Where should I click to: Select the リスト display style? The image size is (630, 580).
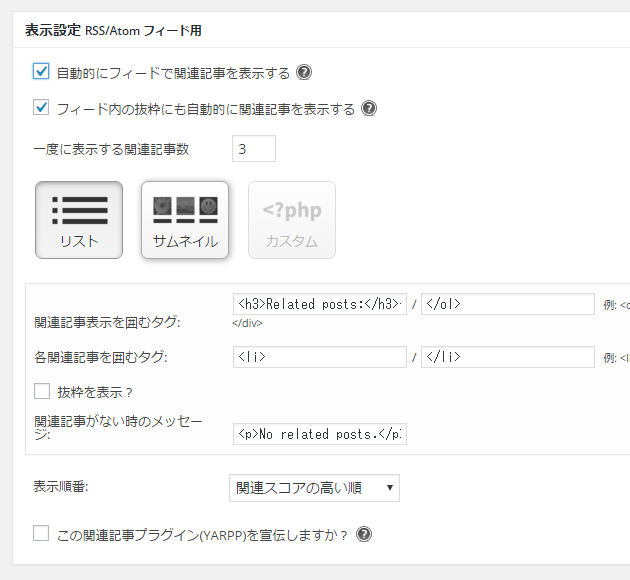coord(79,220)
